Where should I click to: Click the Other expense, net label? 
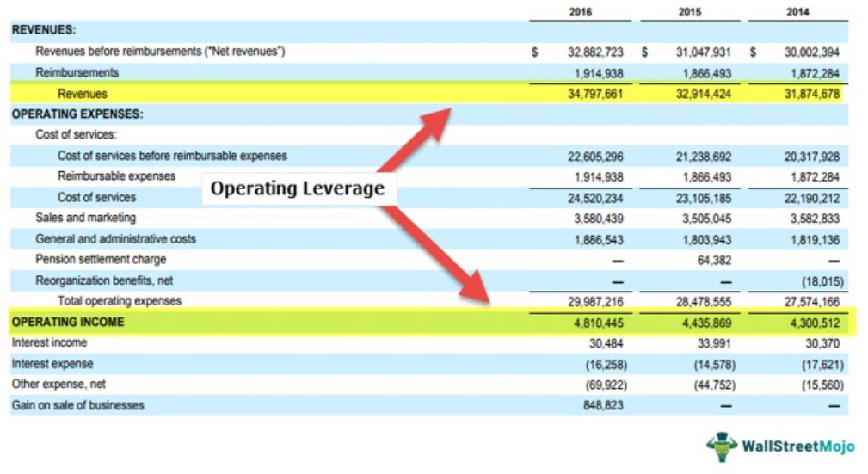coord(58,385)
